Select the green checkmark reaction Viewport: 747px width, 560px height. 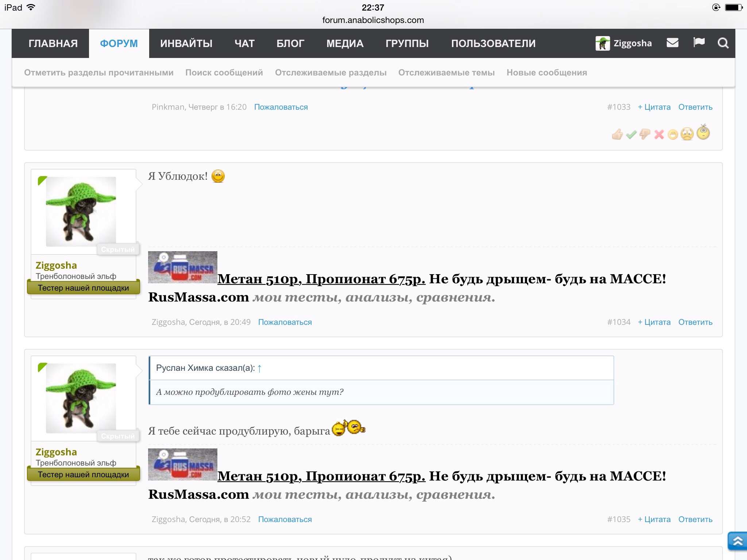pyautogui.click(x=631, y=134)
